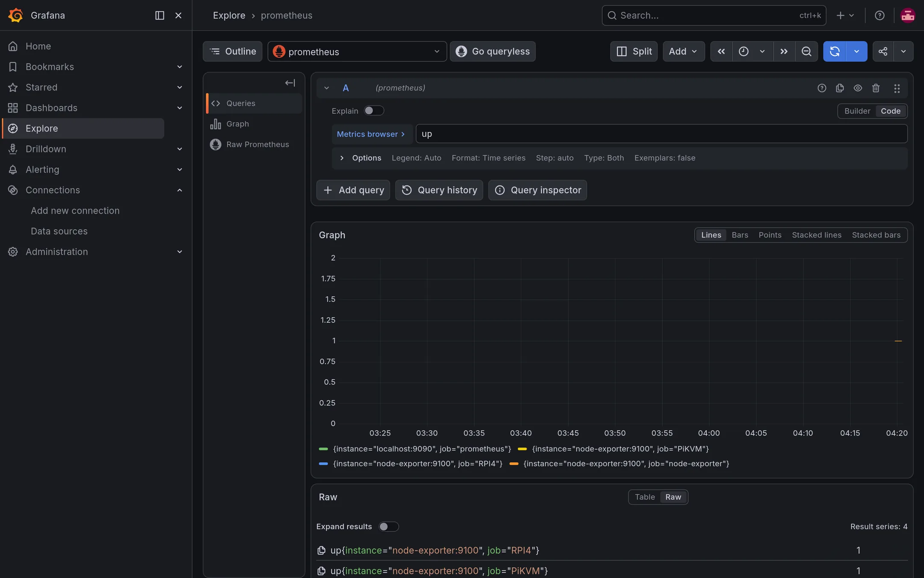Open the Add dropdown menu
Viewport: 924px width, 578px height.
pos(684,51)
